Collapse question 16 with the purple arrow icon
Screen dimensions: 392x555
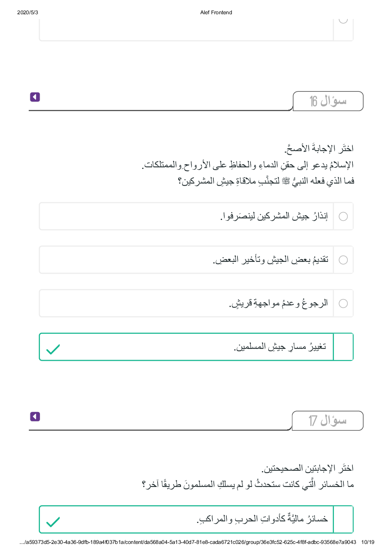tap(35, 97)
